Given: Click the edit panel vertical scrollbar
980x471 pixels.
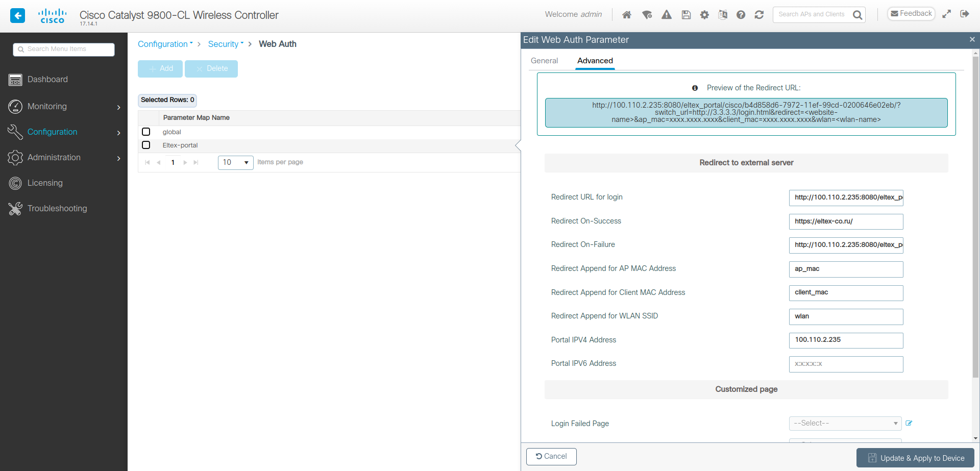Looking at the screenshot, I should pos(975,217).
